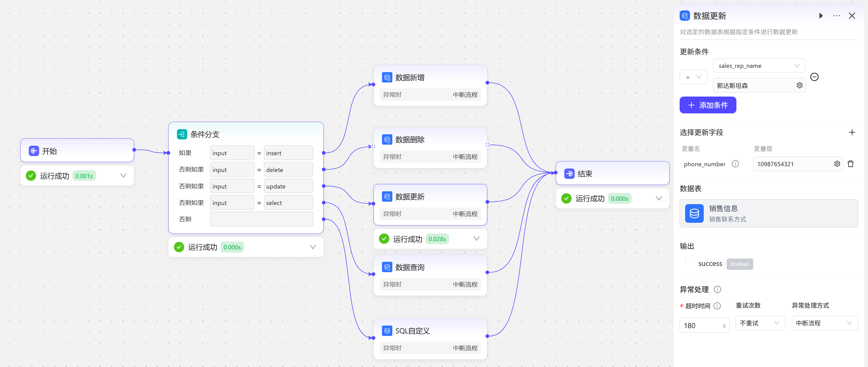Screen dimensions: 868x367
Task: Click the run (play) icon in panel header
Action: tap(821, 16)
